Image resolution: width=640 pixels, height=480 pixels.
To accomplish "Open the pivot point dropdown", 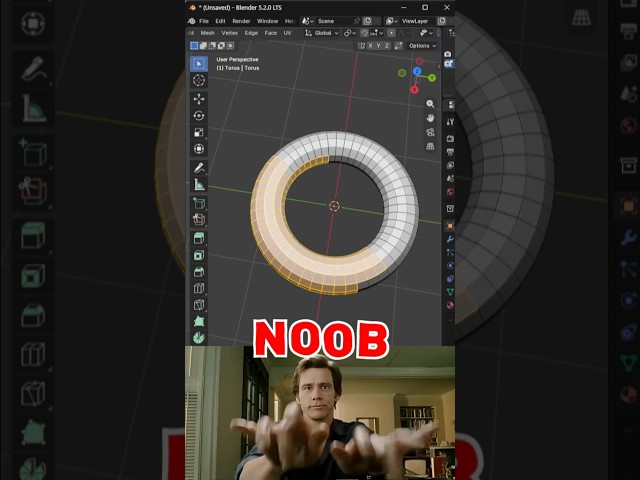I will point(350,33).
